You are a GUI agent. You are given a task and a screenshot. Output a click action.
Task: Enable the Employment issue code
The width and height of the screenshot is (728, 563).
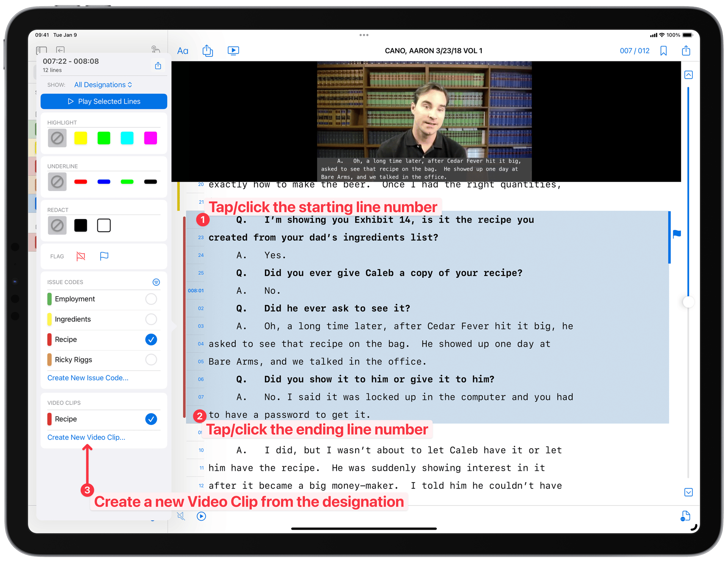(151, 299)
